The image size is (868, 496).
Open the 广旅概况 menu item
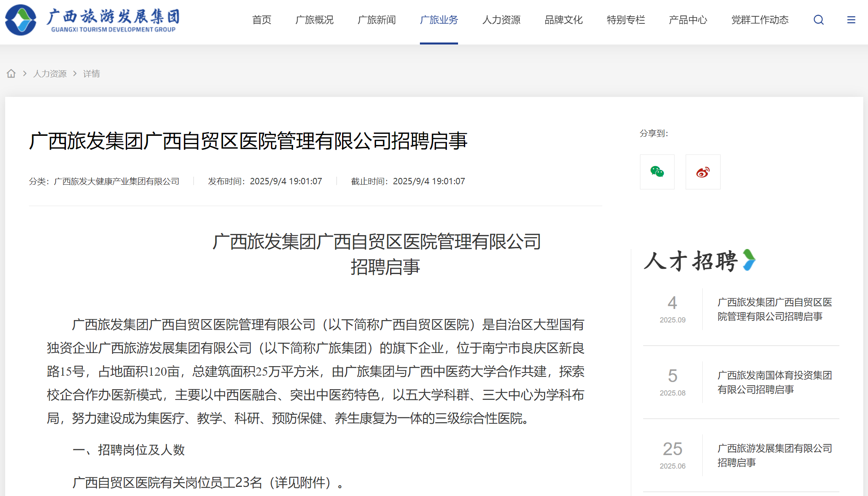(314, 20)
